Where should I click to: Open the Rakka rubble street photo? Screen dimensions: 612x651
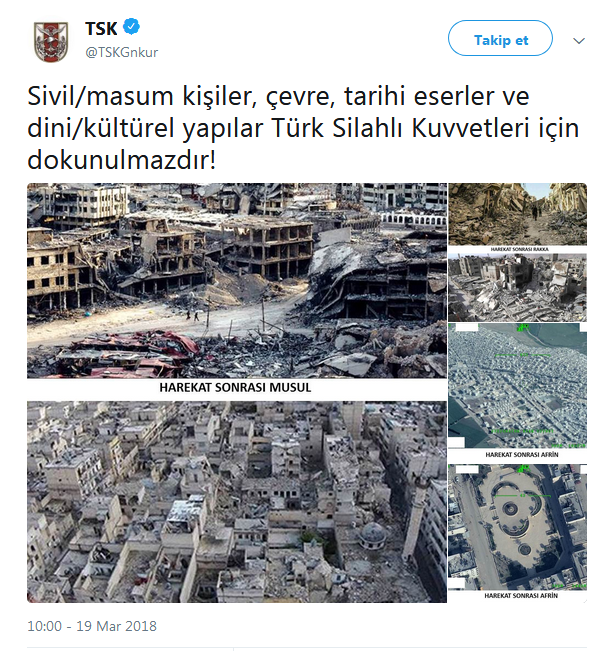[x=517, y=214]
